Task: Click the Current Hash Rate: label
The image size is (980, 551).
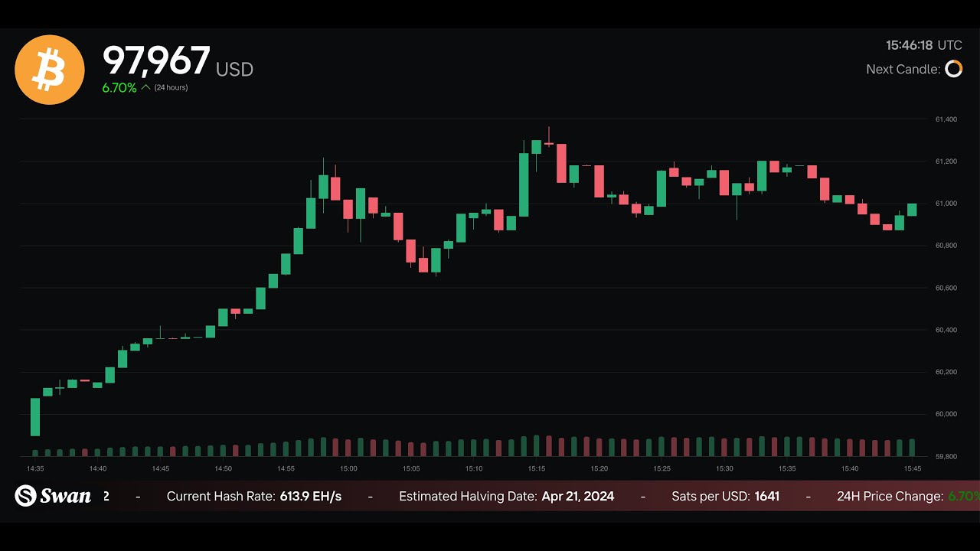Action: [x=220, y=497]
